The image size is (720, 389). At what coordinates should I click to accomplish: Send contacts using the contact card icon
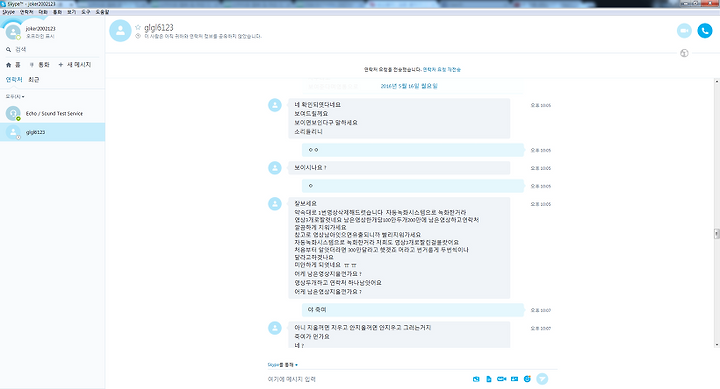tap(514, 379)
